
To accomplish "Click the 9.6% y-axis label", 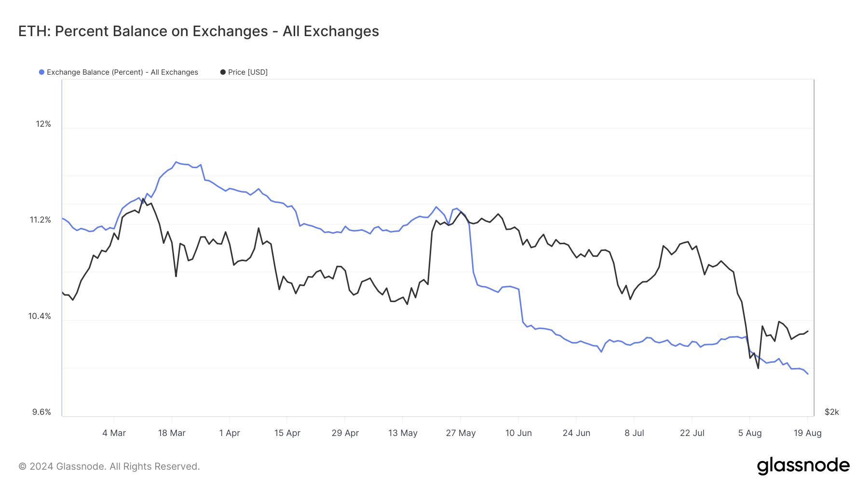I will pos(41,412).
